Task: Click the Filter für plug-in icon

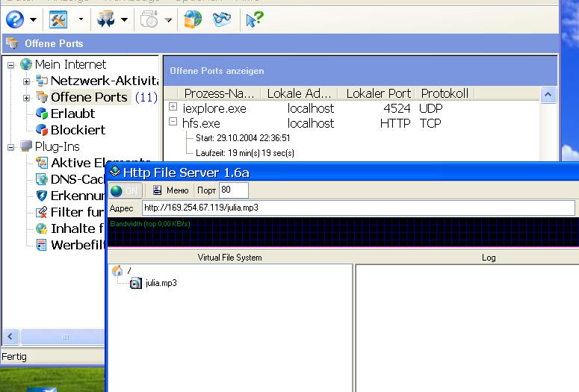Action: 42,212
